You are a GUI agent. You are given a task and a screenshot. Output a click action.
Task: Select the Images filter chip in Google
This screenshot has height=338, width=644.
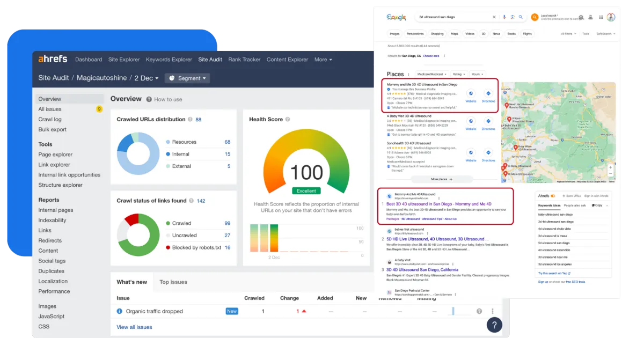point(394,34)
